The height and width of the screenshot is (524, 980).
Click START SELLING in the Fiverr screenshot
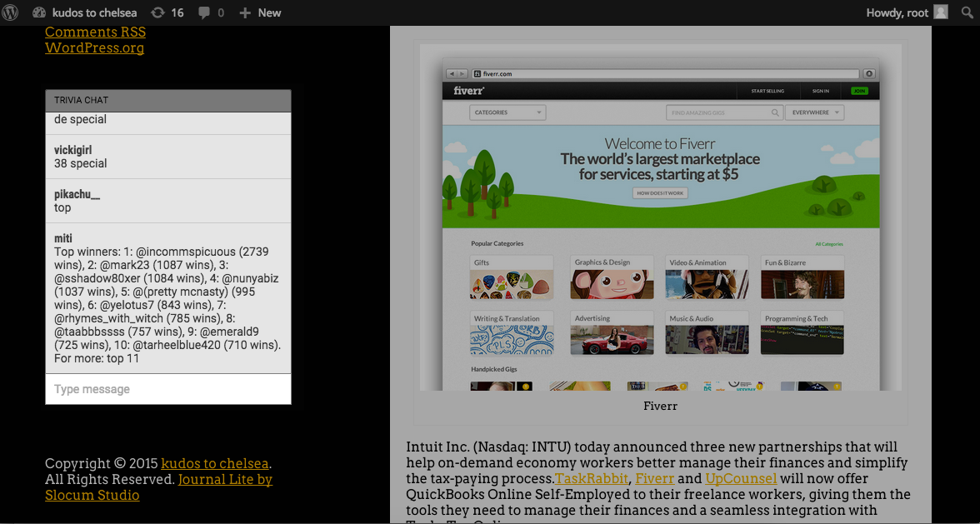(x=767, y=91)
